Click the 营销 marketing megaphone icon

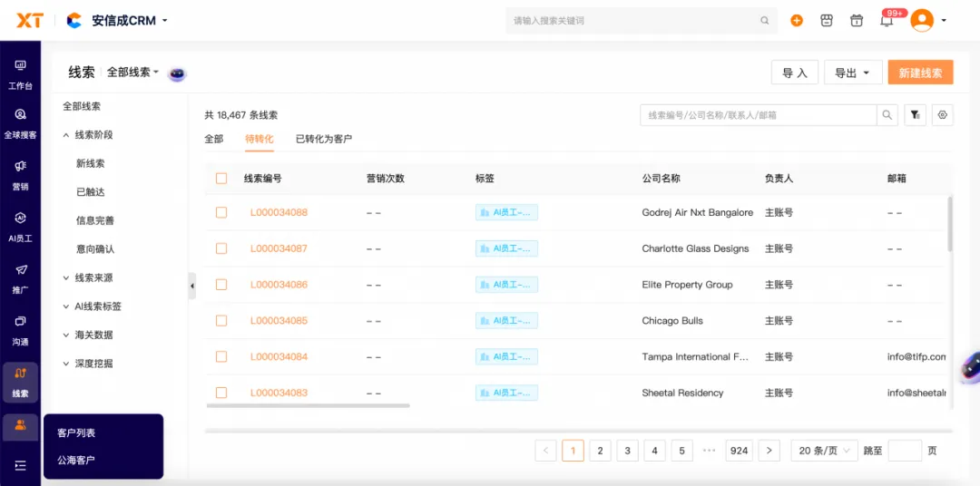coord(20,174)
